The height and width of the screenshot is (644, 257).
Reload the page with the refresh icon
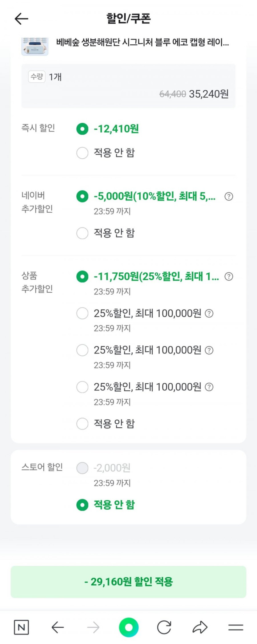[164, 627]
